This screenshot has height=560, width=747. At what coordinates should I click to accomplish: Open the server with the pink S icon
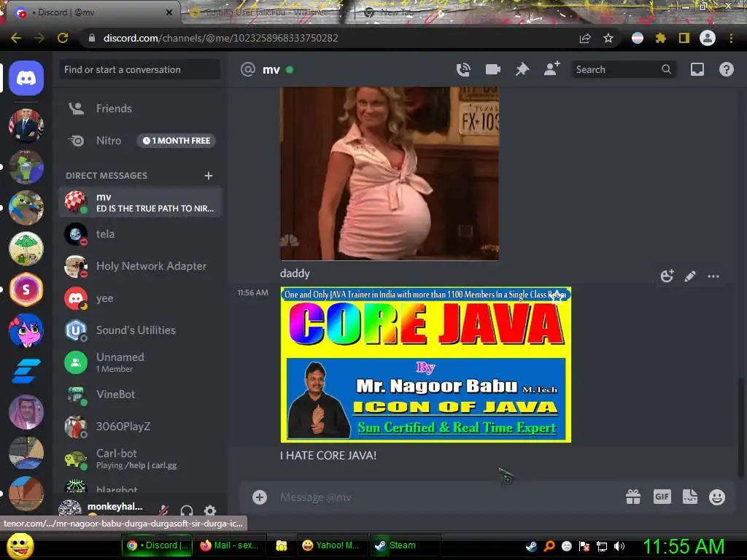tap(26, 289)
